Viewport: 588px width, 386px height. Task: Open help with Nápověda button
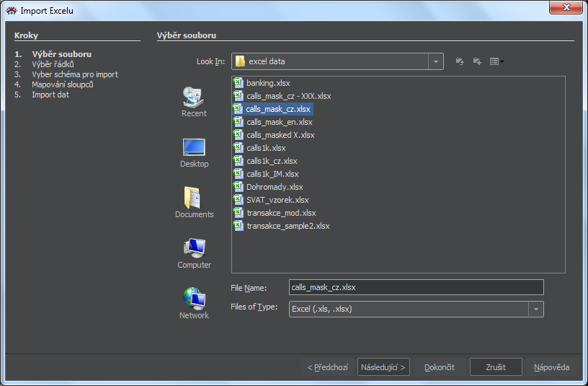[552, 367]
